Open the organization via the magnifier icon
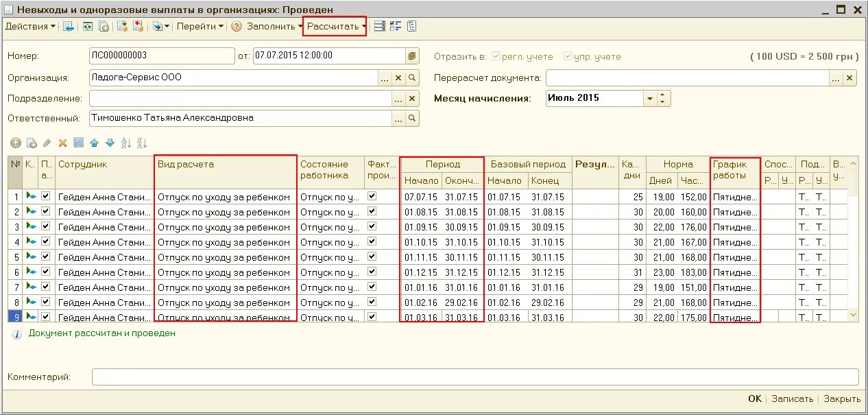868x415 pixels. click(412, 78)
